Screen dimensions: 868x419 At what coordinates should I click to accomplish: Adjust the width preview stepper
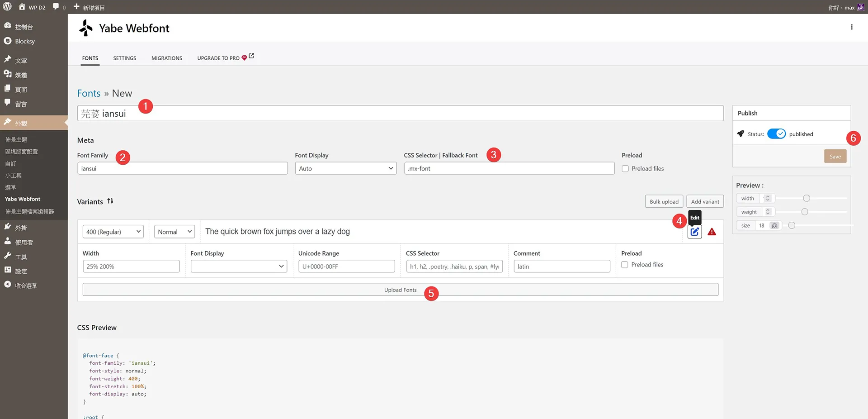point(768,198)
